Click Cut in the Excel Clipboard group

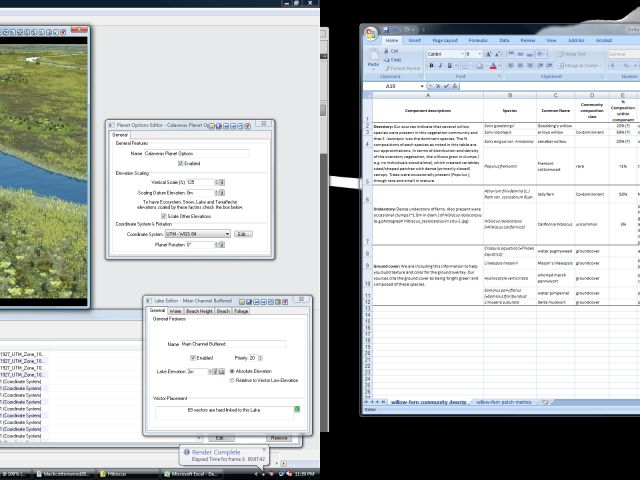(x=391, y=51)
